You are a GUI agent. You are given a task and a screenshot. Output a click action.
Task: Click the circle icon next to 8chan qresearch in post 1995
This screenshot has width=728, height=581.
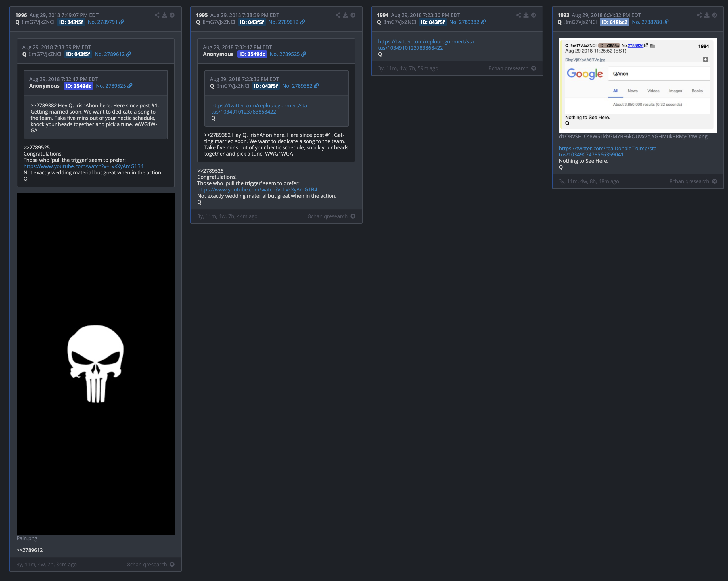tap(353, 216)
